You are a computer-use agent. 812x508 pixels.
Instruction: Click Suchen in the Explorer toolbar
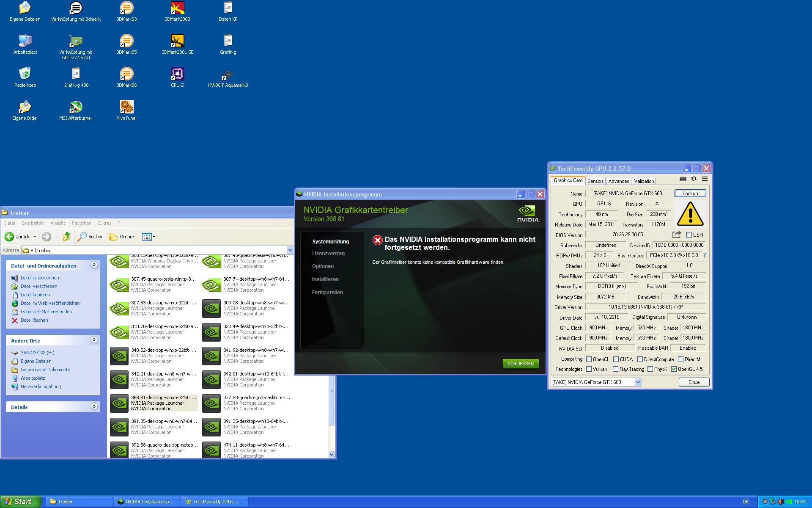(x=91, y=237)
